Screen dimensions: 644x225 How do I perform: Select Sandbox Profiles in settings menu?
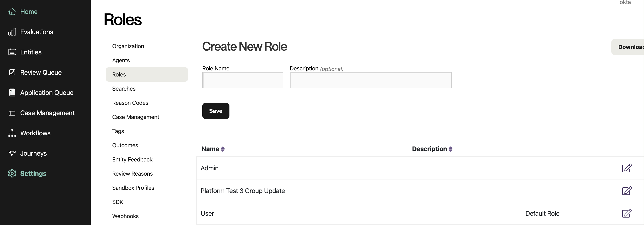[133, 188]
